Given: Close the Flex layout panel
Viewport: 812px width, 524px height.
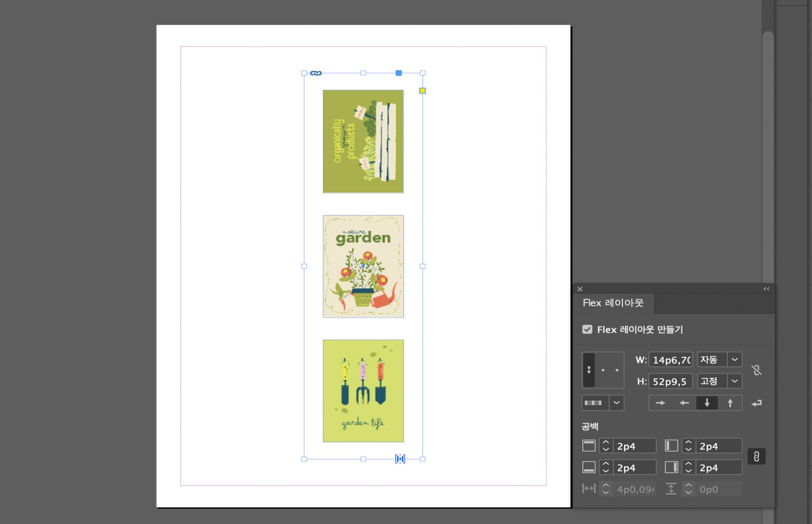Looking at the screenshot, I should pyautogui.click(x=580, y=289).
